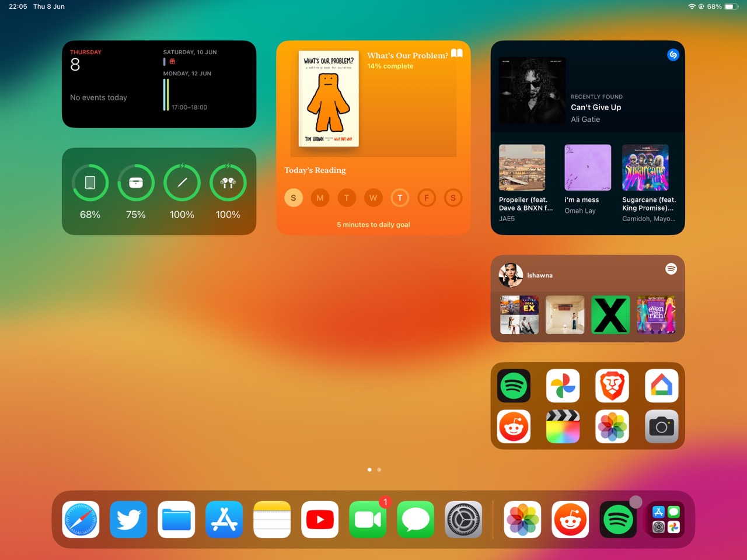Open the App Store from dock
Image resolution: width=747 pixels, height=560 pixels.
(224, 519)
